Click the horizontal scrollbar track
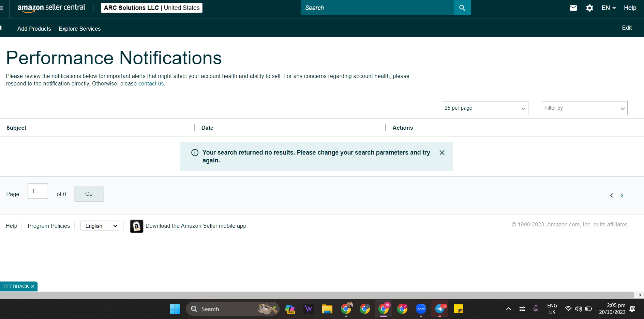The width and height of the screenshot is (644, 319). [x=317, y=295]
